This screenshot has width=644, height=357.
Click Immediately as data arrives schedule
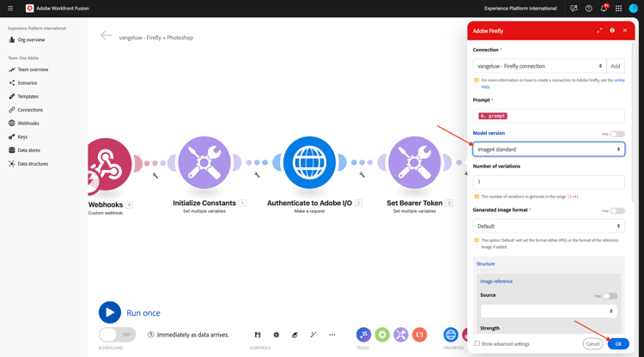coord(189,335)
